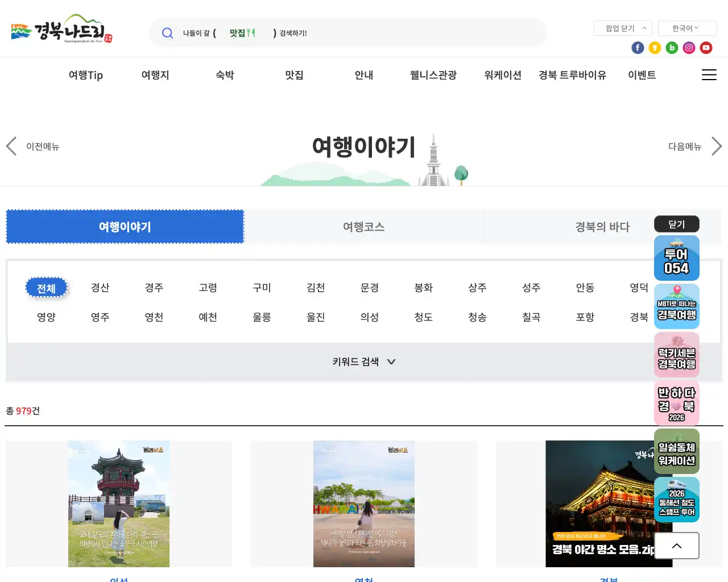Open the 숙박 menu
The height and width of the screenshot is (582, 728).
[x=225, y=75]
